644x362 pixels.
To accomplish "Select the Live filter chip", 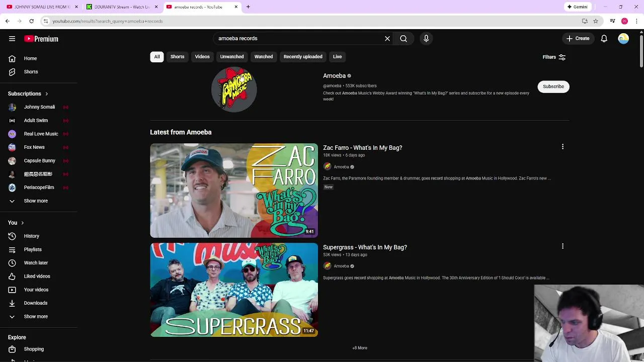I will point(337,57).
